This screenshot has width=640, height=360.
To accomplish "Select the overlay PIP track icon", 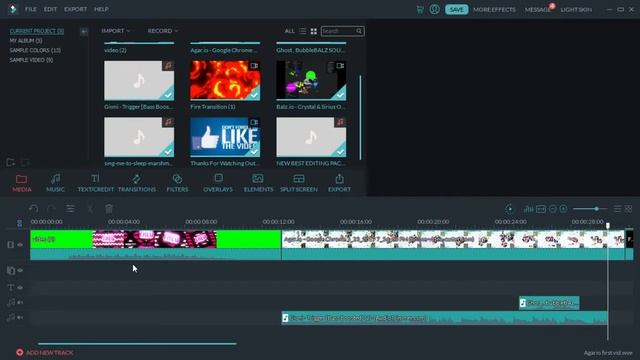I will tap(11, 270).
